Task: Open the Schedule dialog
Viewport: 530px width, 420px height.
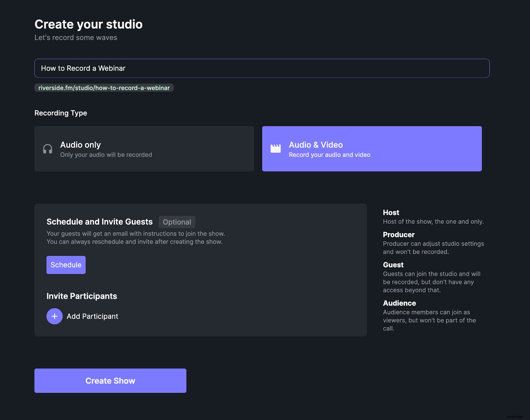Action: [x=66, y=265]
